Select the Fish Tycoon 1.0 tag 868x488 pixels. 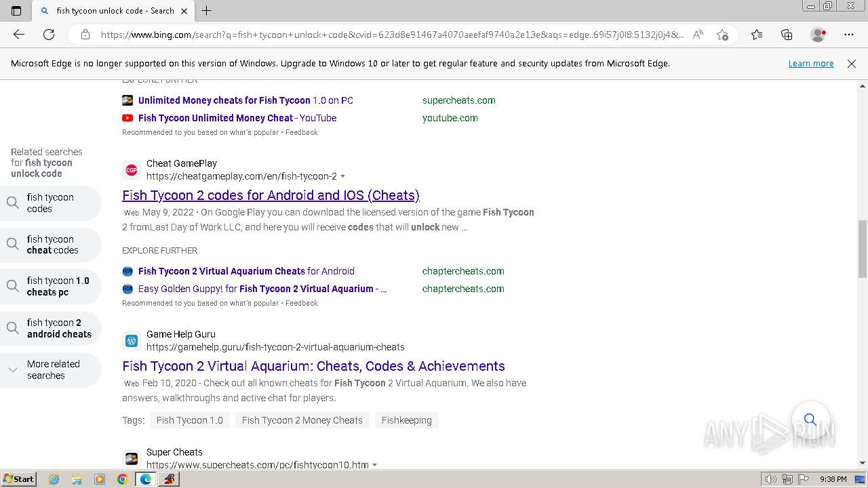[x=190, y=420]
